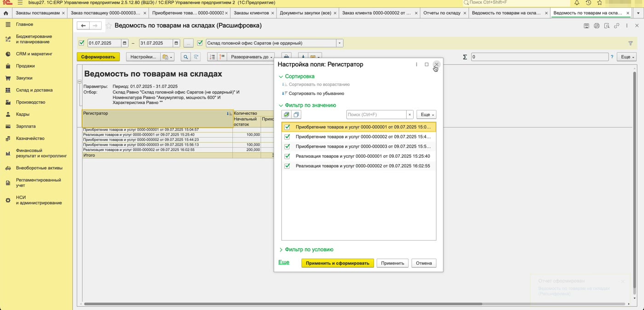Viewport: 644px width, 310px height.
Task: Open the warehouse selection dropdown arrow
Action: coord(339,43)
